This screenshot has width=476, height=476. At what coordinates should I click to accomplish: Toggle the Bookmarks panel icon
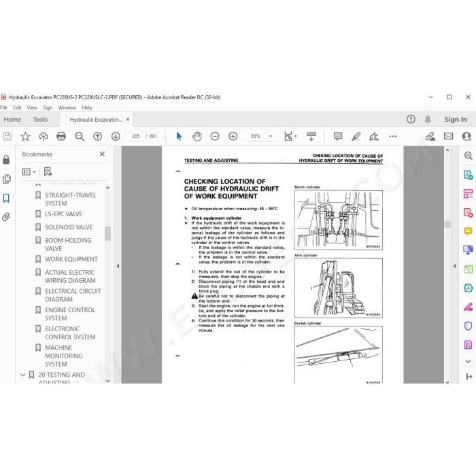pyautogui.click(x=6, y=199)
